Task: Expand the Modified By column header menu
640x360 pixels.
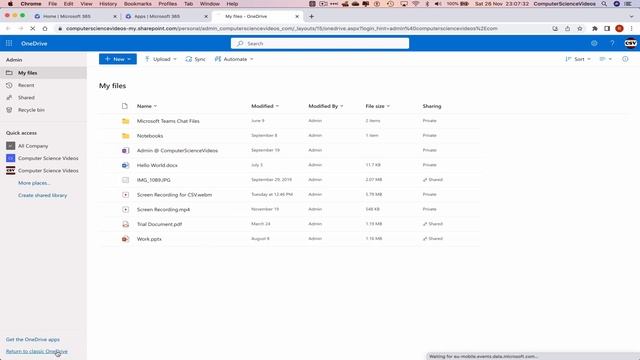Action: (x=326, y=106)
